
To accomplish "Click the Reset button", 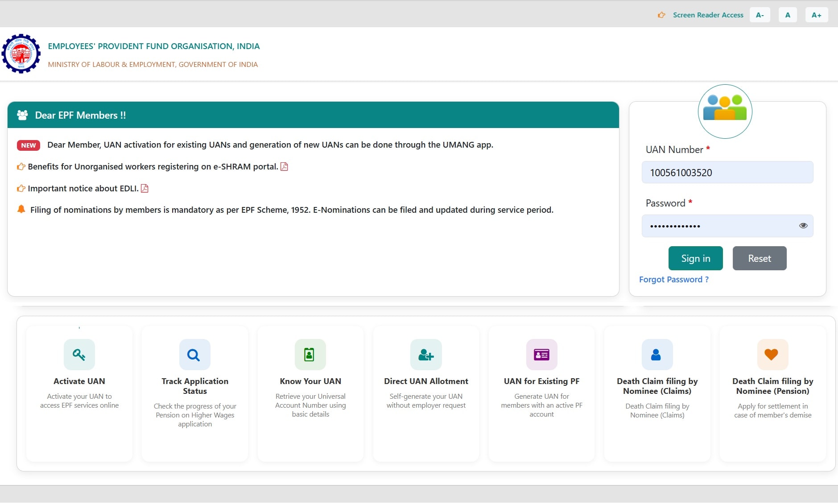I will pyautogui.click(x=760, y=258).
